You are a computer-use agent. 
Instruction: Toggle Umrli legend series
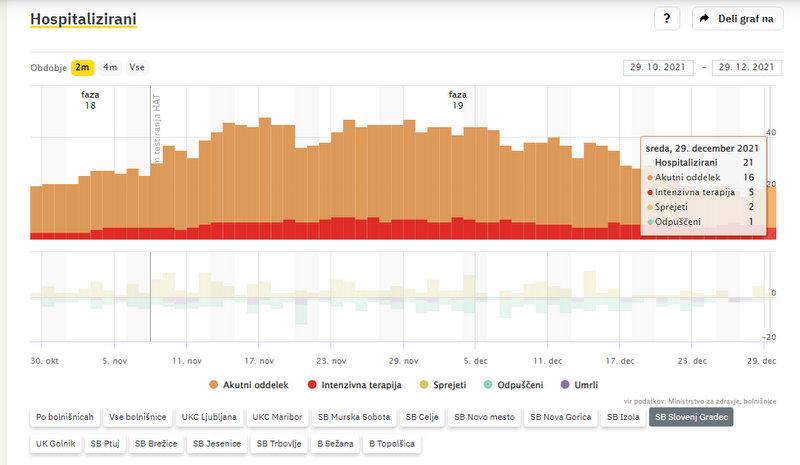[579, 384]
